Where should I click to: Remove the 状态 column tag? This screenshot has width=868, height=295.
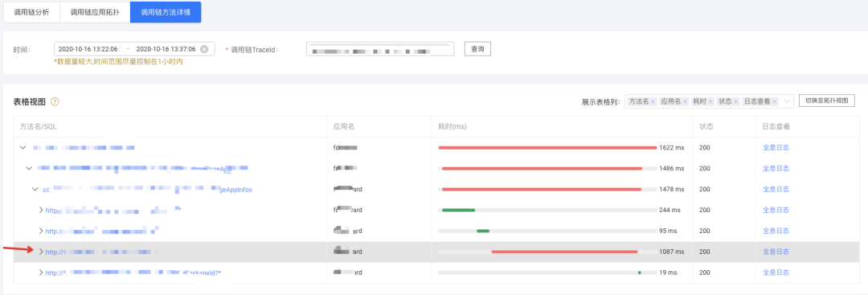735,102
